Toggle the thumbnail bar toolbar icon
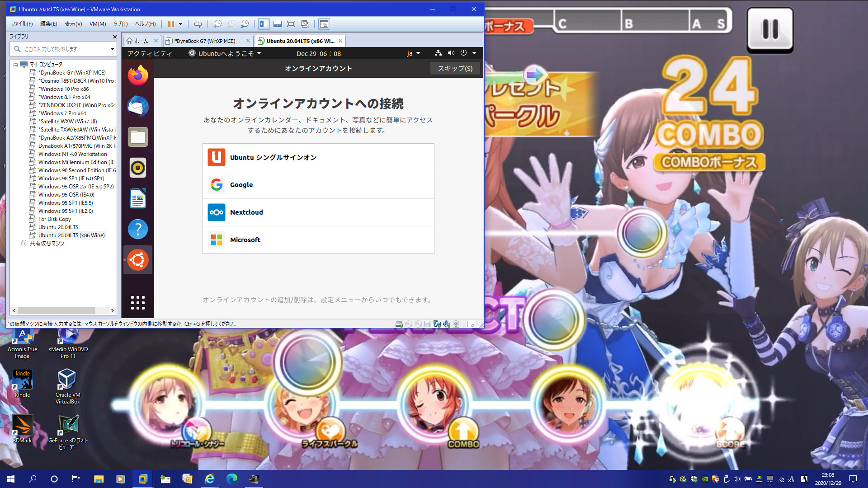The height and width of the screenshot is (488, 868). pyautogui.click(x=278, y=24)
